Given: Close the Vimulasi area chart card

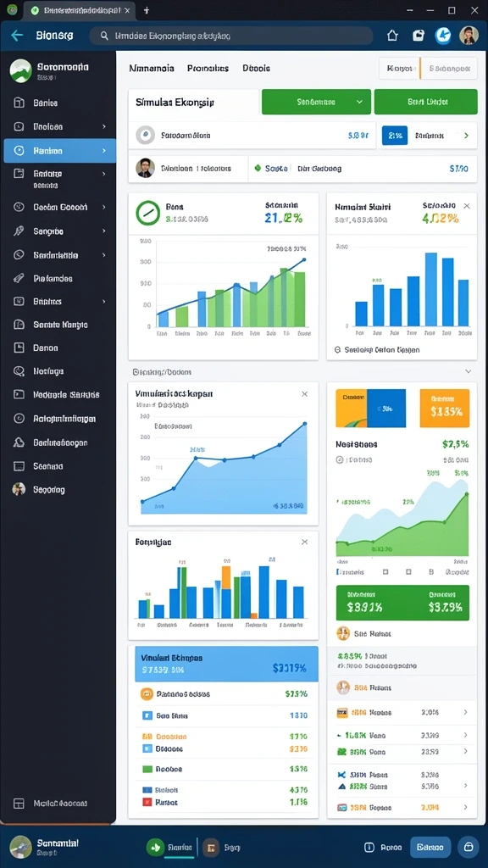Looking at the screenshot, I should [304, 394].
